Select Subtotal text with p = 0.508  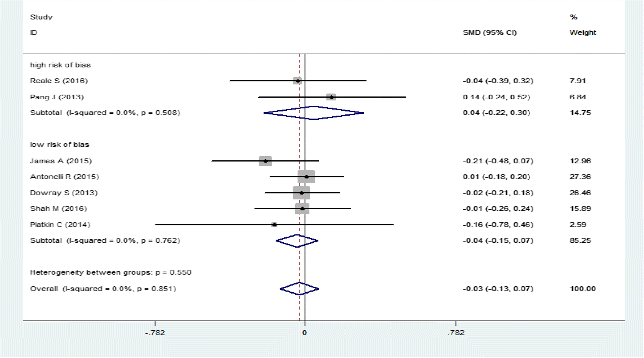(105, 113)
